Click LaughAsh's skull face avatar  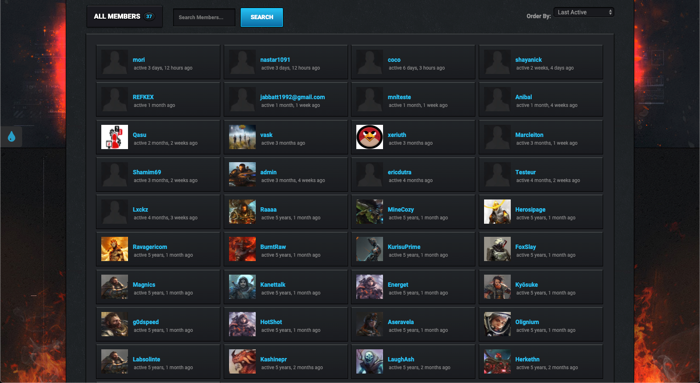point(369,362)
